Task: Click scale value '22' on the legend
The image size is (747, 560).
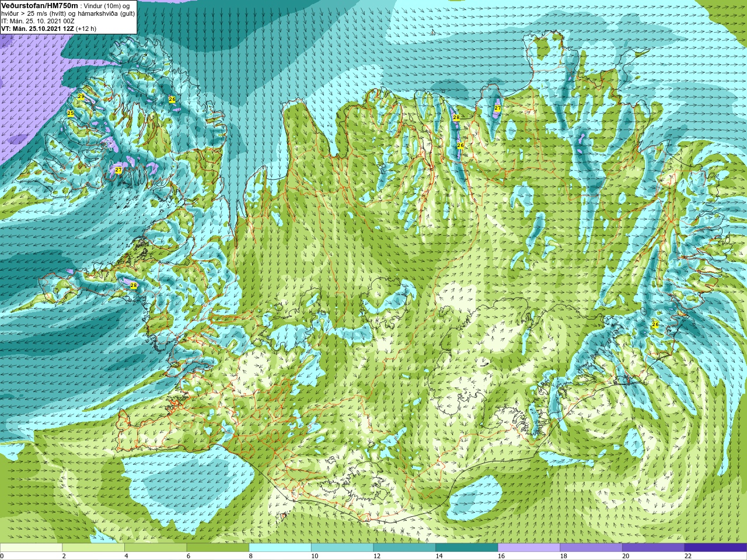Action: coord(688,556)
